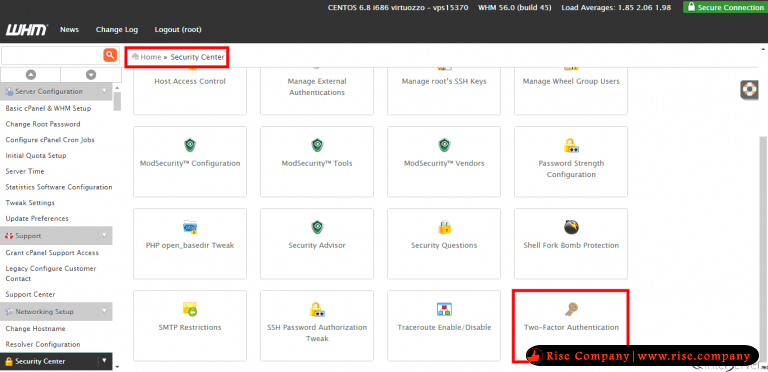Open Change Root Password in sidebar
This screenshot has height=372, width=768.
43,124
